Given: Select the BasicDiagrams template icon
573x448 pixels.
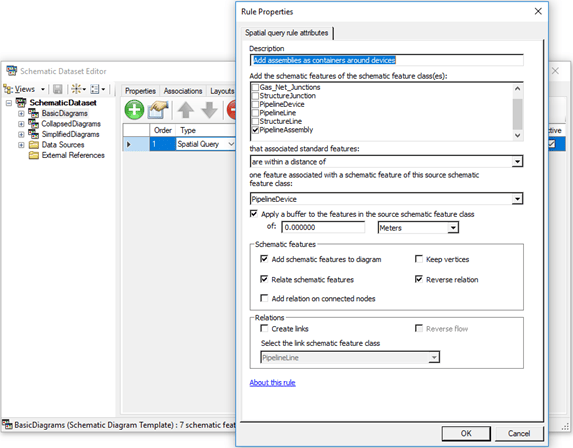Looking at the screenshot, I should pyautogui.click(x=33, y=113).
